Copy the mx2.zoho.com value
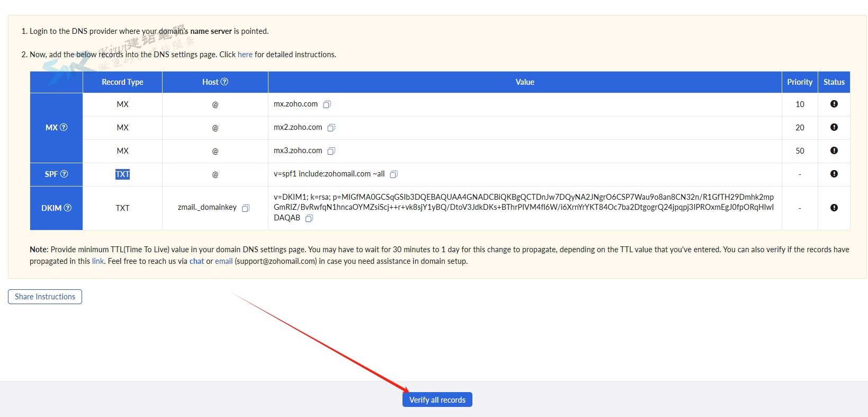 click(331, 128)
